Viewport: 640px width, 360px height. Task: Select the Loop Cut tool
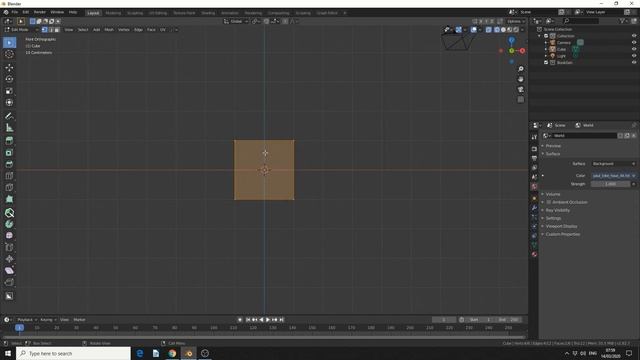coord(9,176)
